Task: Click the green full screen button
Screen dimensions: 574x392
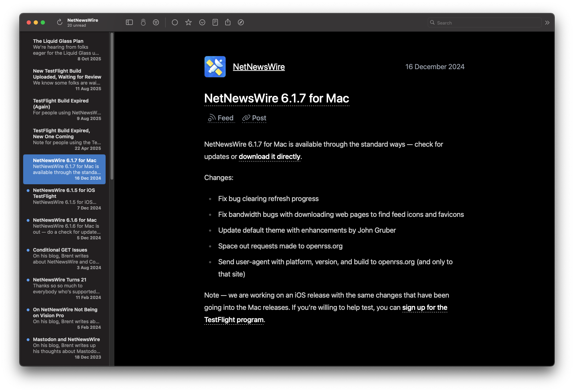Action: [x=43, y=22]
